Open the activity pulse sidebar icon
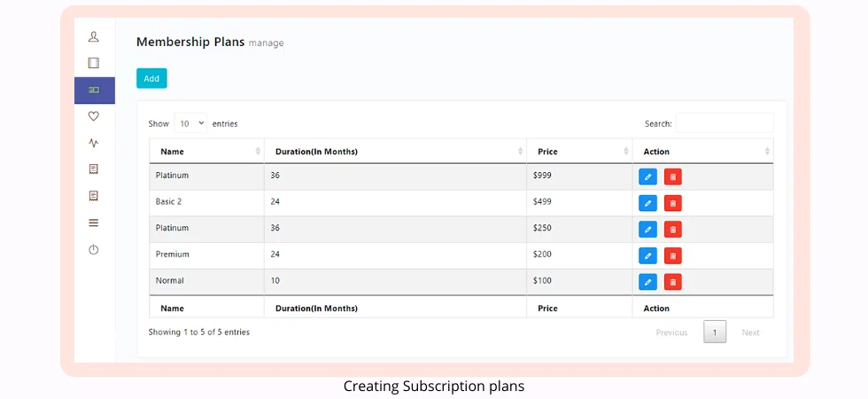Screen dimensions: 868x399 click(94, 143)
